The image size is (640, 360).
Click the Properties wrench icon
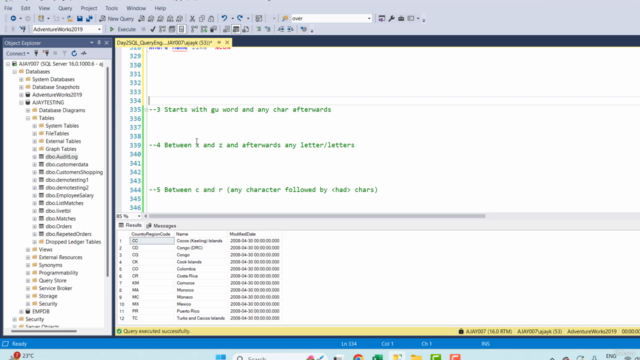point(391,18)
